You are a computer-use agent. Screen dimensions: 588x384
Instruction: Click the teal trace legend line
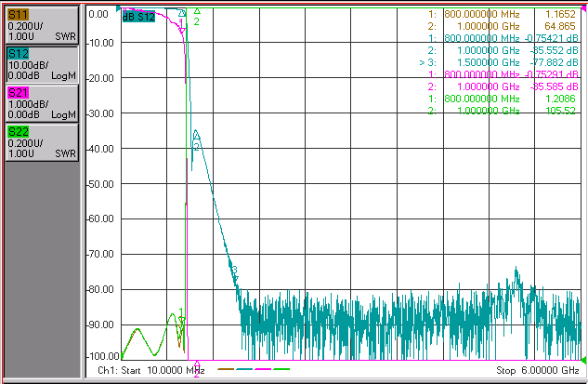click(x=244, y=369)
